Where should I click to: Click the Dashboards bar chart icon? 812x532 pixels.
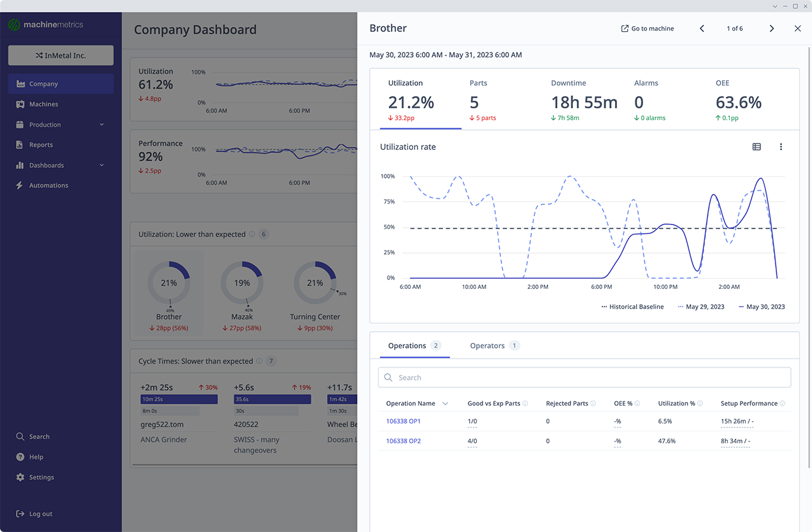(x=20, y=165)
